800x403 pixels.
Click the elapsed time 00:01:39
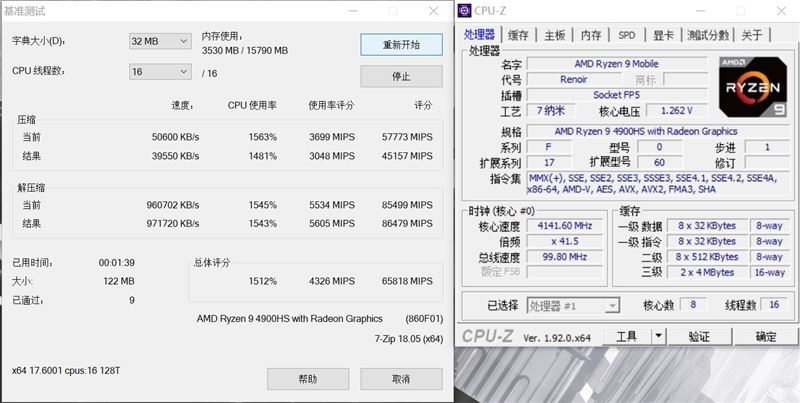[116, 263]
